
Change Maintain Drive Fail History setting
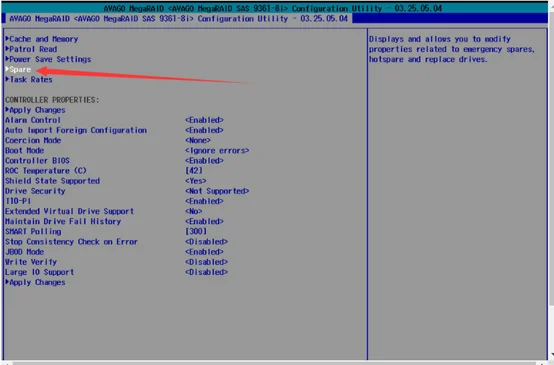click(x=204, y=222)
